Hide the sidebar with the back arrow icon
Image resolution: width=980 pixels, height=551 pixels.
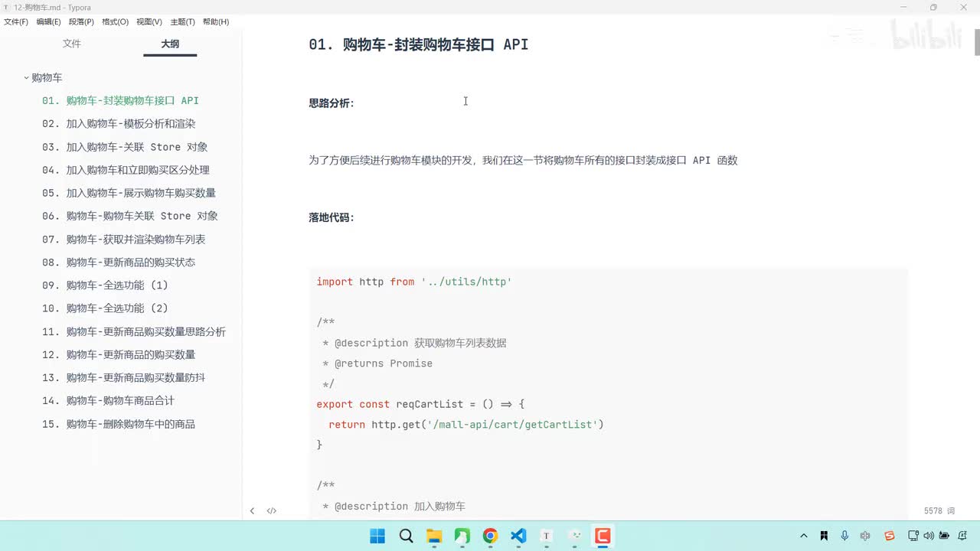pyautogui.click(x=252, y=510)
